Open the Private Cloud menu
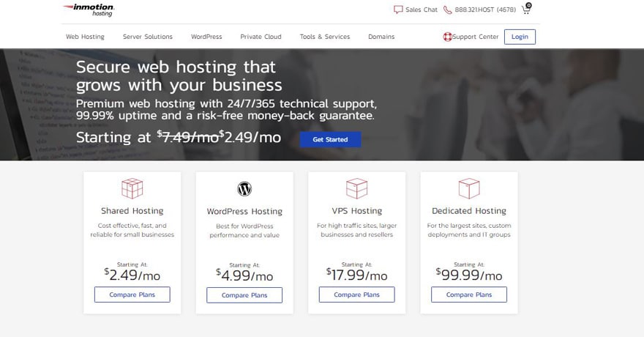644x337 pixels. pyautogui.click(x=261, y=37)
